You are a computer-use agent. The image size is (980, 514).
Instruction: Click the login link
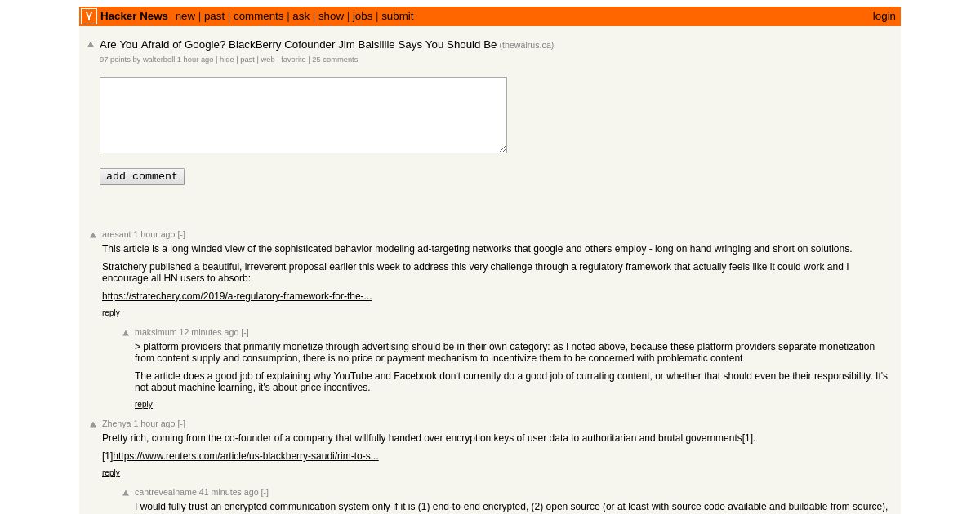click(884, 16)
